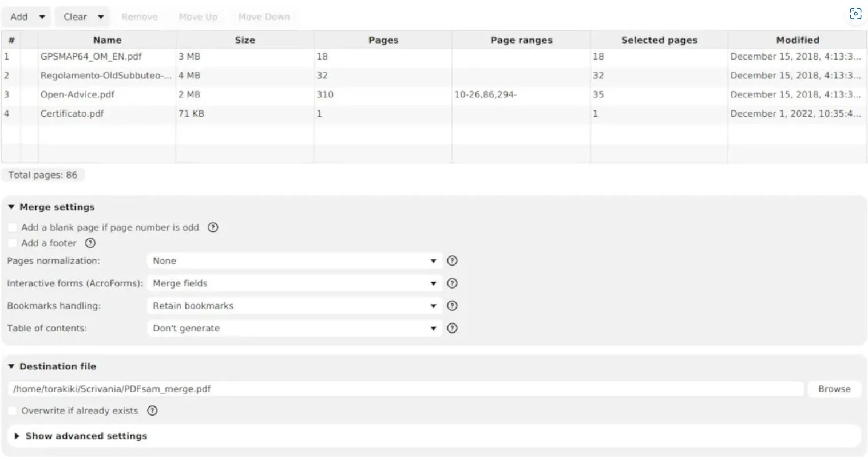Viewport: 868px width, 462px height.
Task: Click the Bookmarks handling help icon
Action: (x=452, y=306)
